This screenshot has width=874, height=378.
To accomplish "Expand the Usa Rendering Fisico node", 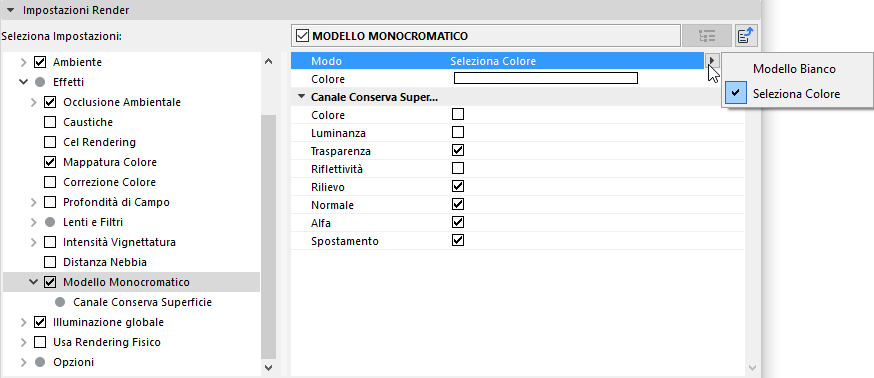I will click(23, 342).
